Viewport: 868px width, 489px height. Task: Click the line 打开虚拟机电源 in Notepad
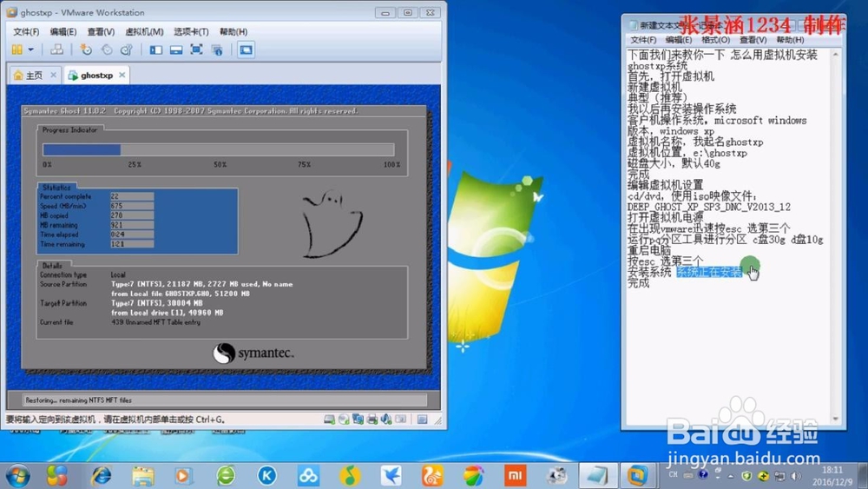click(x=666, y=218)
